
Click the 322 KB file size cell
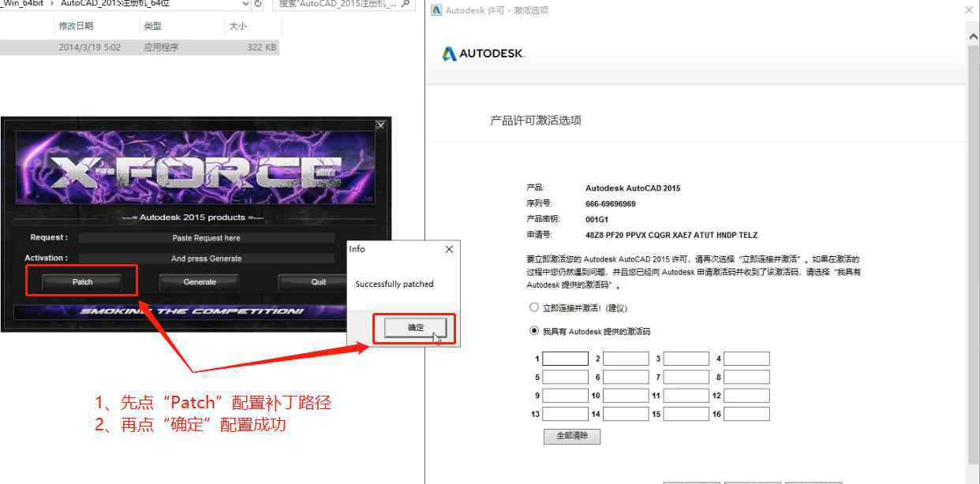point(261,47)
